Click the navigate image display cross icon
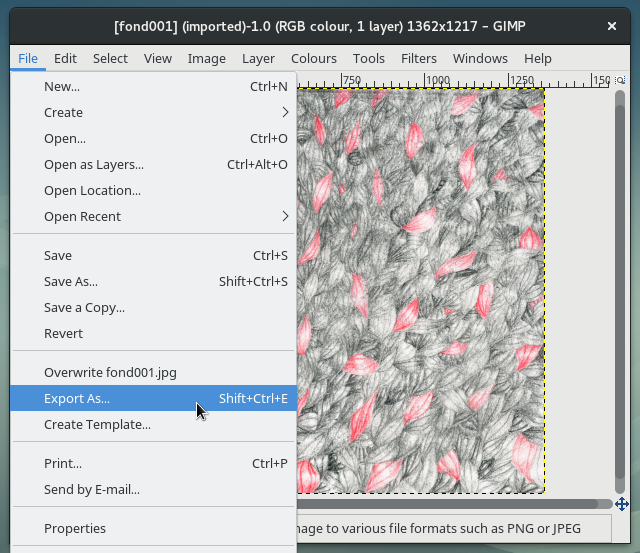Image resolution: width=640 pixels, height=553 pixels. 622,504
